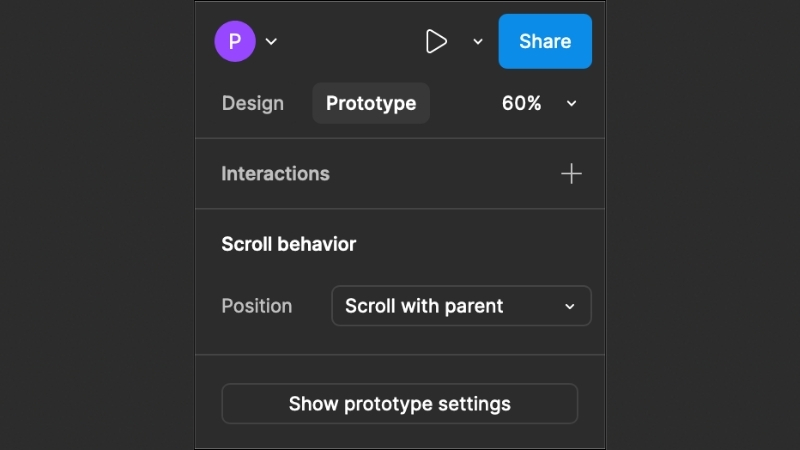Click the Position label
The height and width of the screenshot is (450, 800).
click(257, 306)
